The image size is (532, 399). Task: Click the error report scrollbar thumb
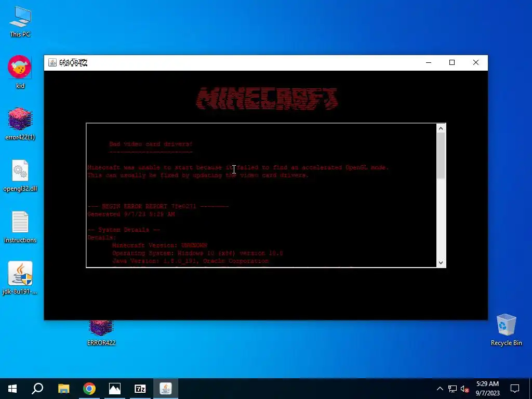[x=441, y=155]
